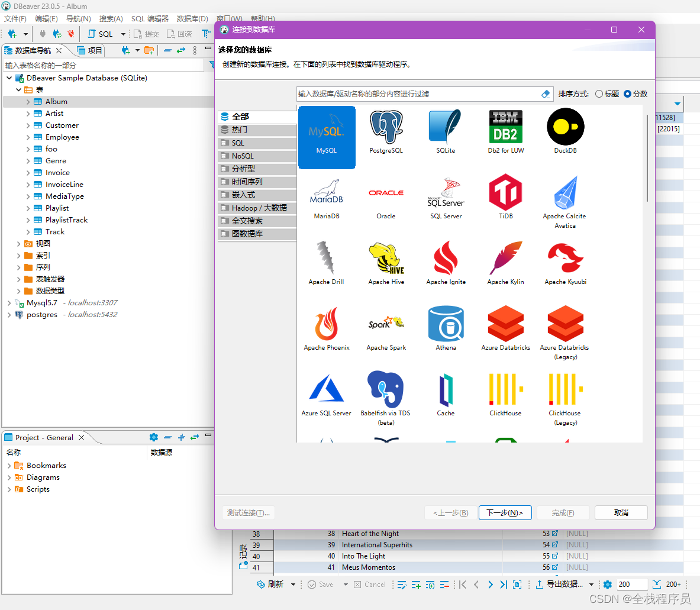
Task: Choose the PostgreSQL driver icon
Action: coord(386,132)
